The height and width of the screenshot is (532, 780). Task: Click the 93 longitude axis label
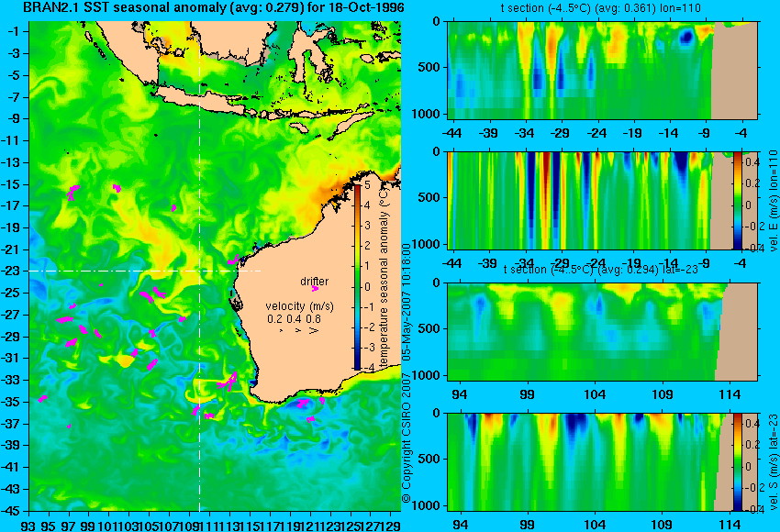(28, 525)
